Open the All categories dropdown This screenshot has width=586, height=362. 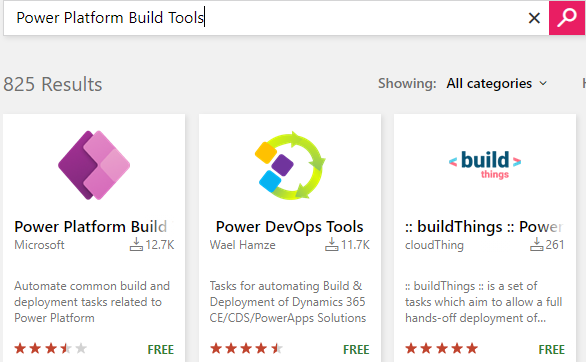point(497,83)
